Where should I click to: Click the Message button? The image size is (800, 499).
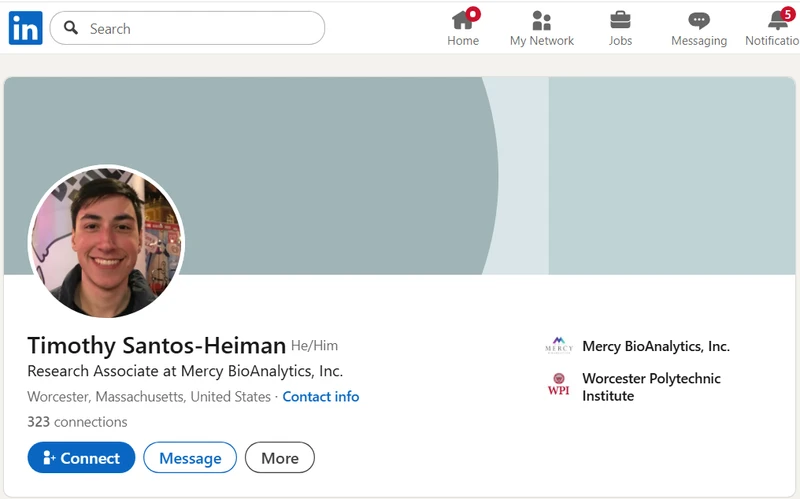190,458
